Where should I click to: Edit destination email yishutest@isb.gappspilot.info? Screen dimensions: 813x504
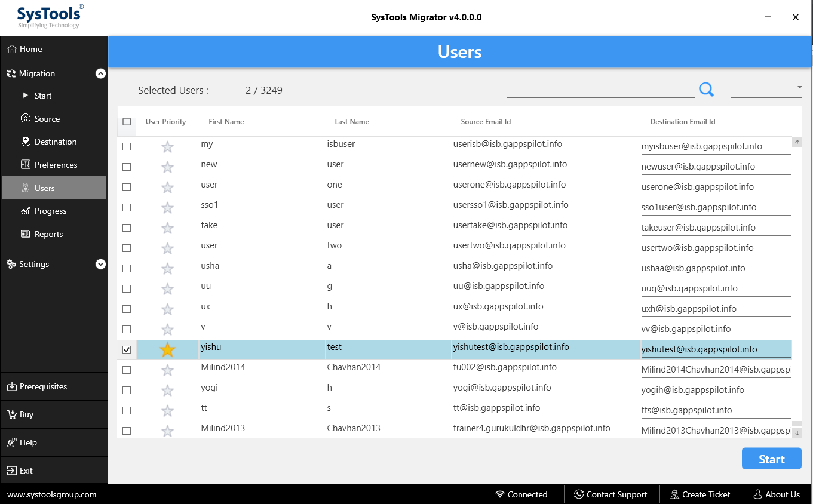pos(716,349)
